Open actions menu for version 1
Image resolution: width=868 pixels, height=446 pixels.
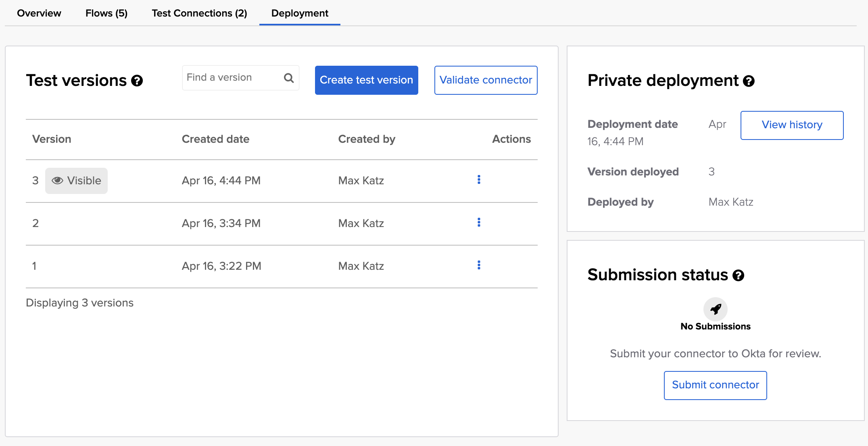(479, 265)
